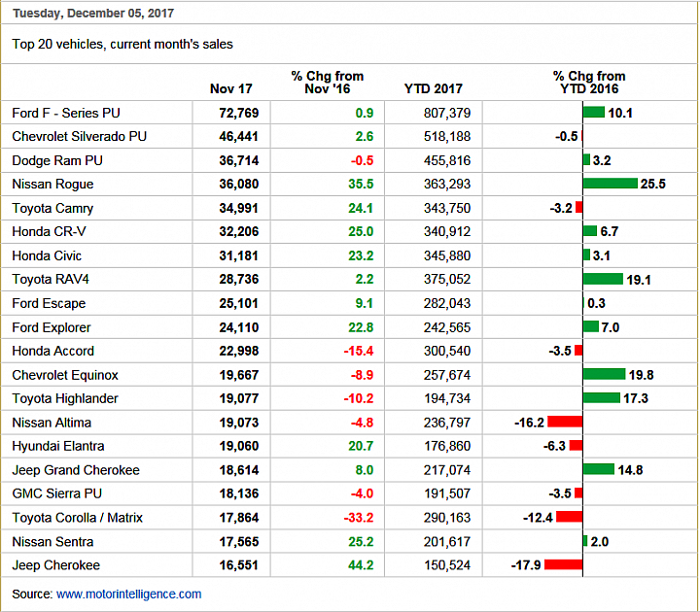Select the 'Toyota Camry' row label
The image size is (700, 612).
click(52, 208)
